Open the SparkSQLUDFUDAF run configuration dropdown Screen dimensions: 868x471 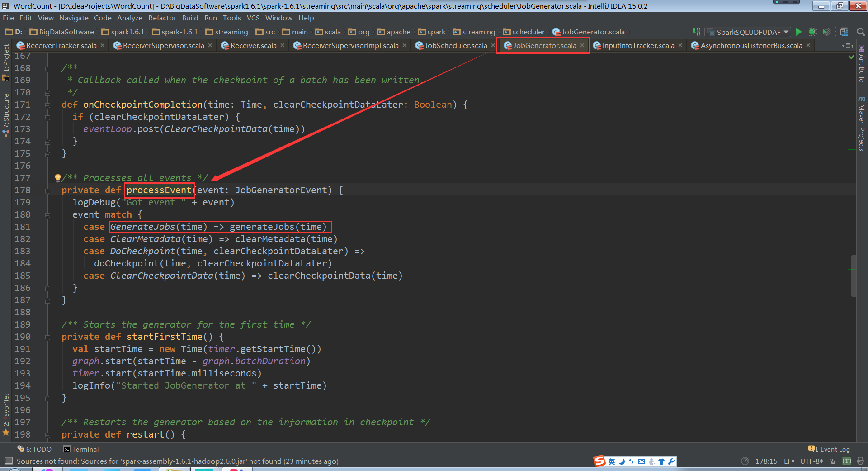[x=749, y=32]
